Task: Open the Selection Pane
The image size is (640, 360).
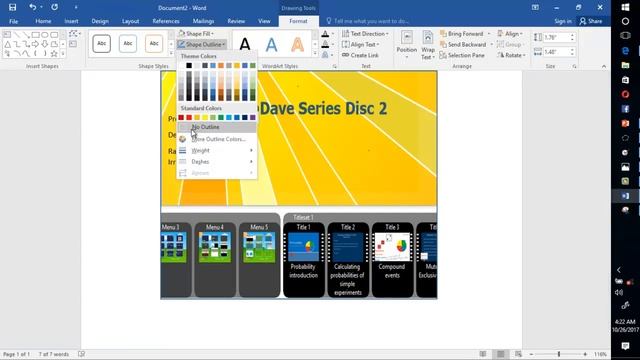Action: coord(462,55)
